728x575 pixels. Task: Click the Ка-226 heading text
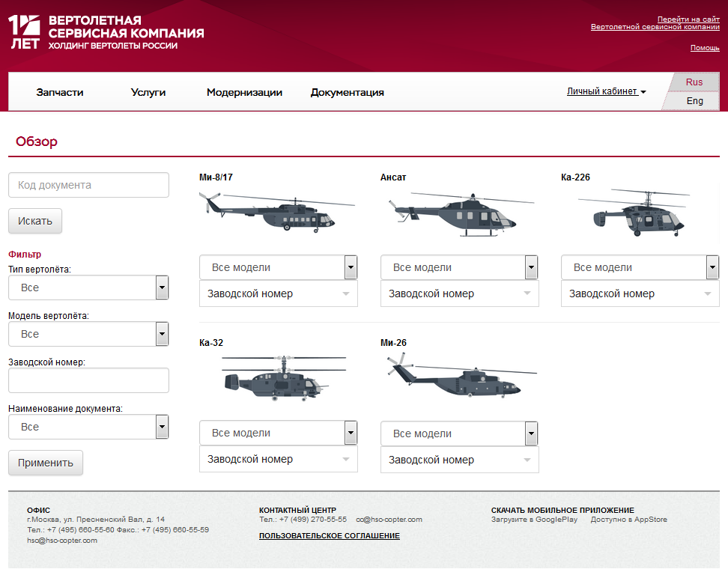pos(575,177)
